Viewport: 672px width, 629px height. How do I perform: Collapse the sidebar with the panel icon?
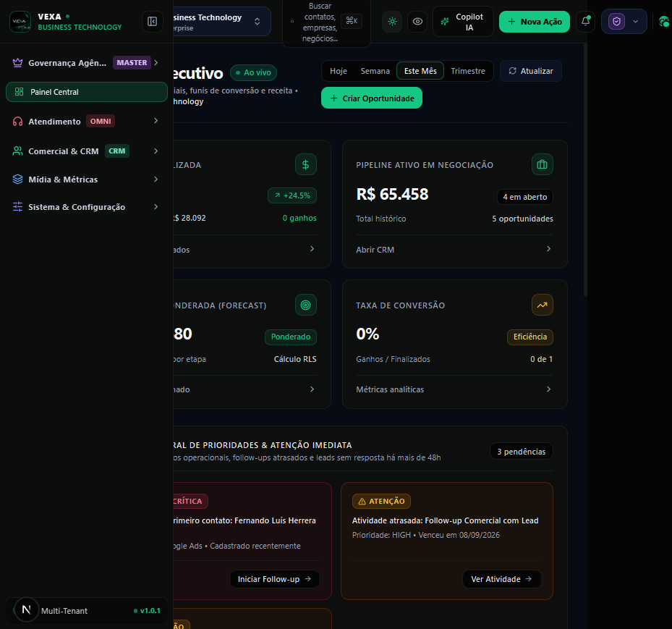point(152,22)
